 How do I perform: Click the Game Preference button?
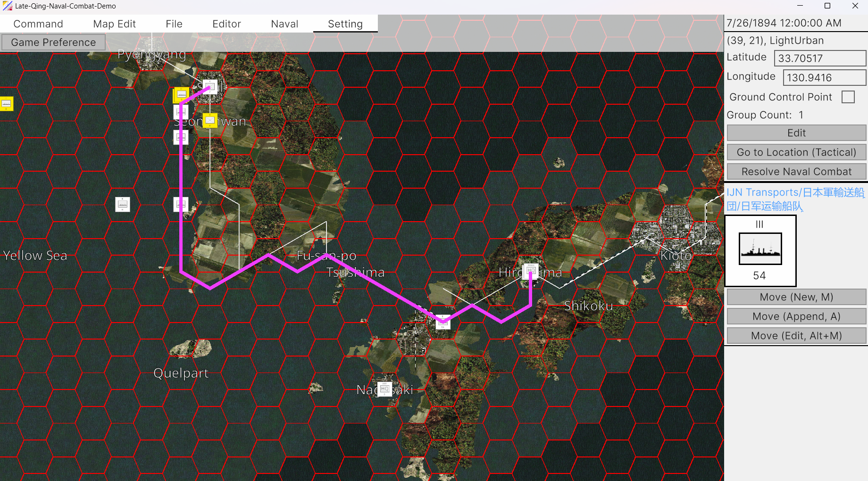(53, 42)
